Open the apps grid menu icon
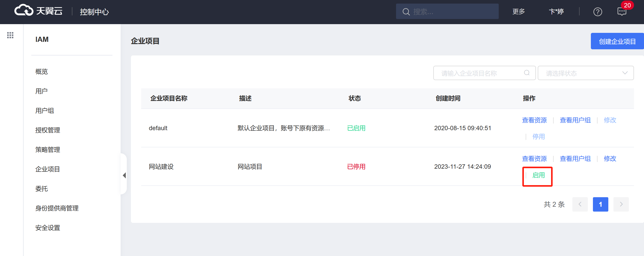 point(10,35)
